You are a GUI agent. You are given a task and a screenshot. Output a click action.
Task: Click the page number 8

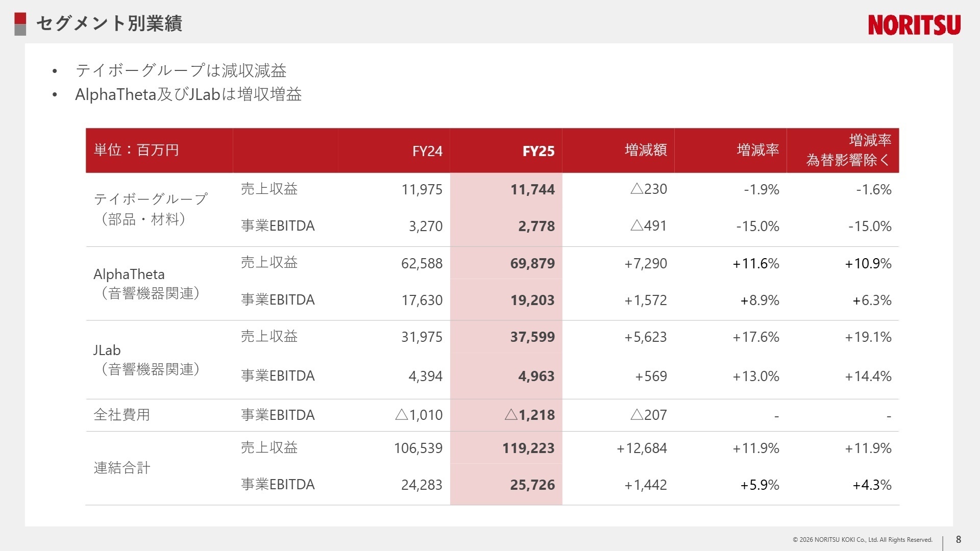(x=958, y=539)
